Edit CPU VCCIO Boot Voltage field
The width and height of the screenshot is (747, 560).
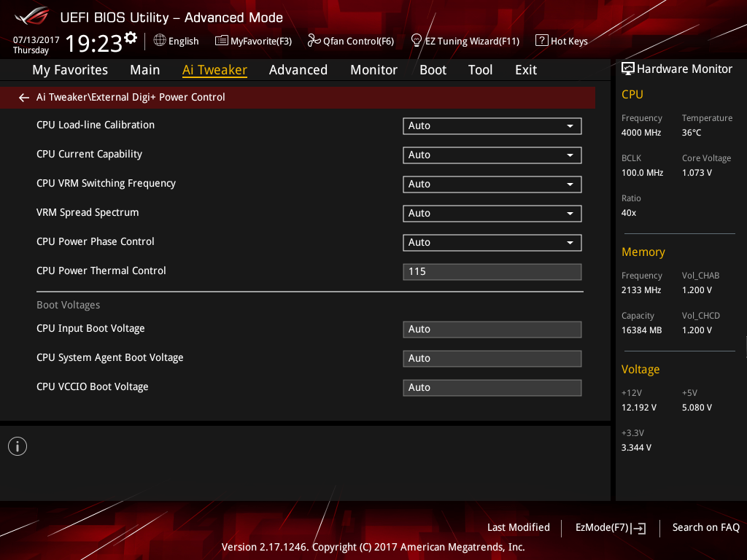(x=492, y=388)
